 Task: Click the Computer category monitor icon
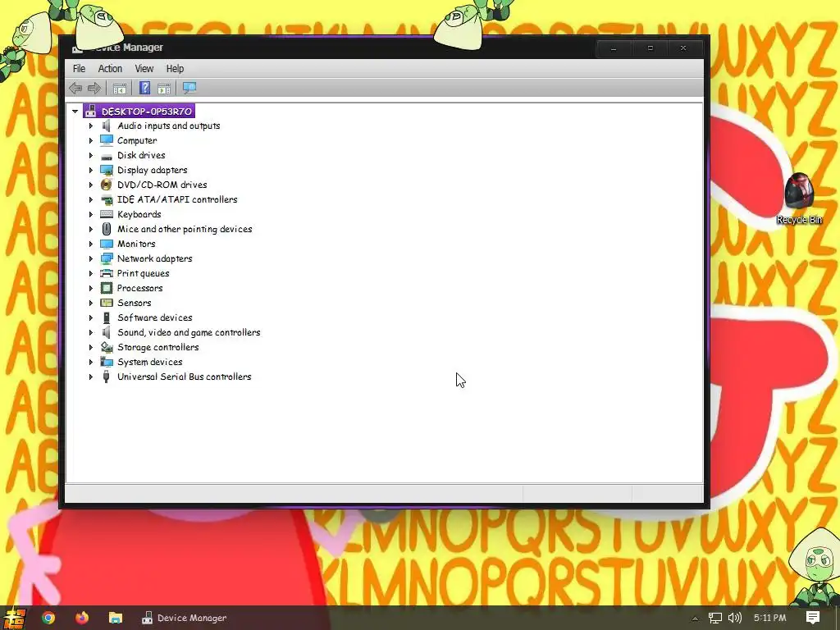[x=107, y=140]
